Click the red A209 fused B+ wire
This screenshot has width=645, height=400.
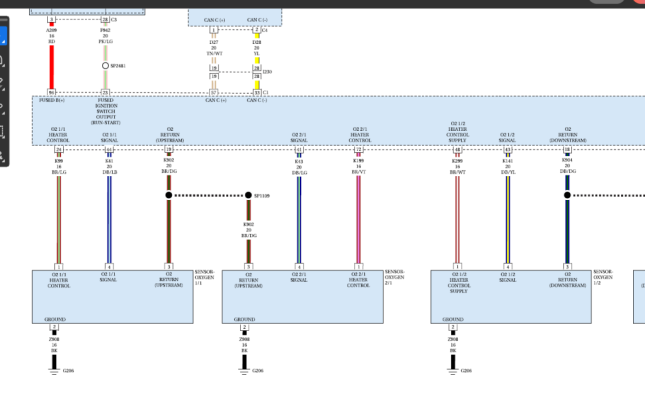click(52, 67)
